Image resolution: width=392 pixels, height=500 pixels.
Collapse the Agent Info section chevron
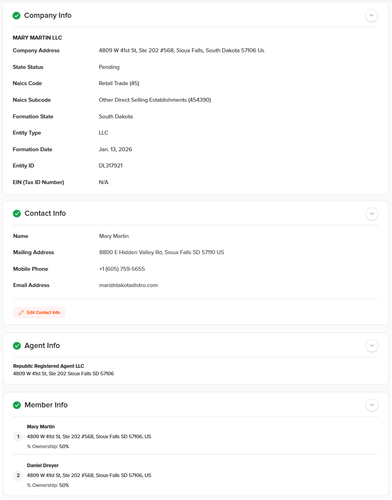coord(372,346)
